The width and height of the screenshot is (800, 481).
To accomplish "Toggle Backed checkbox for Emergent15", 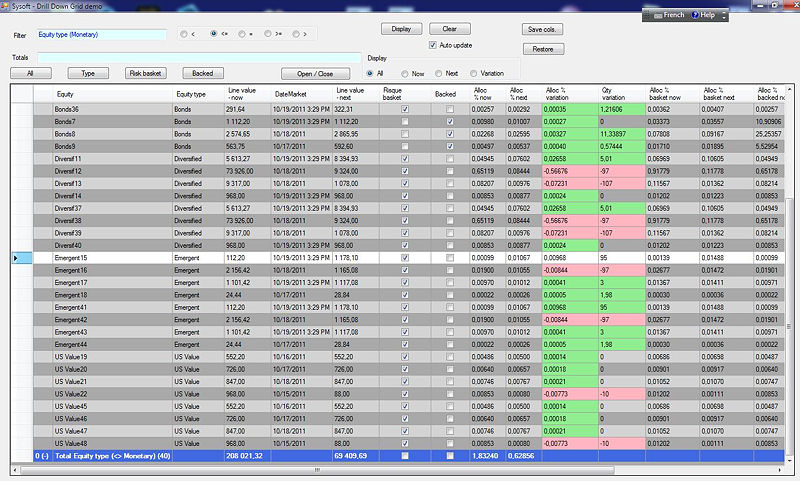I will click(450, 258).
